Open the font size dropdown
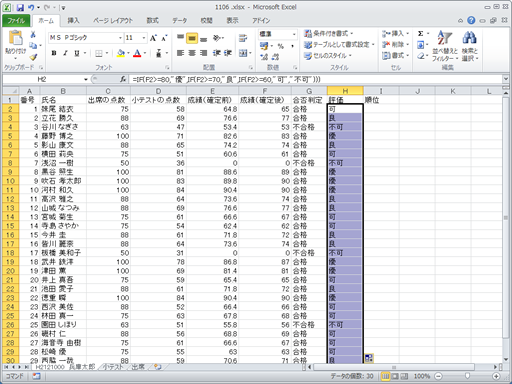512x384 pixels. pyautogui.click(x=144, y=38)
